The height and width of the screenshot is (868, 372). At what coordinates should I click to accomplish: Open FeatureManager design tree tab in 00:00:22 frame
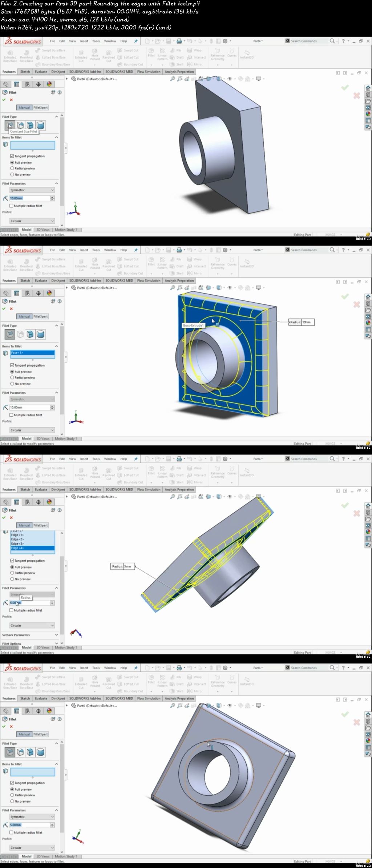click(x=6, y=84)
